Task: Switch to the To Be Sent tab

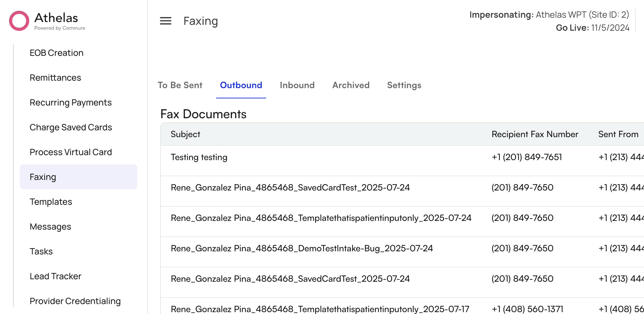Action: click(x=180, y=85)
